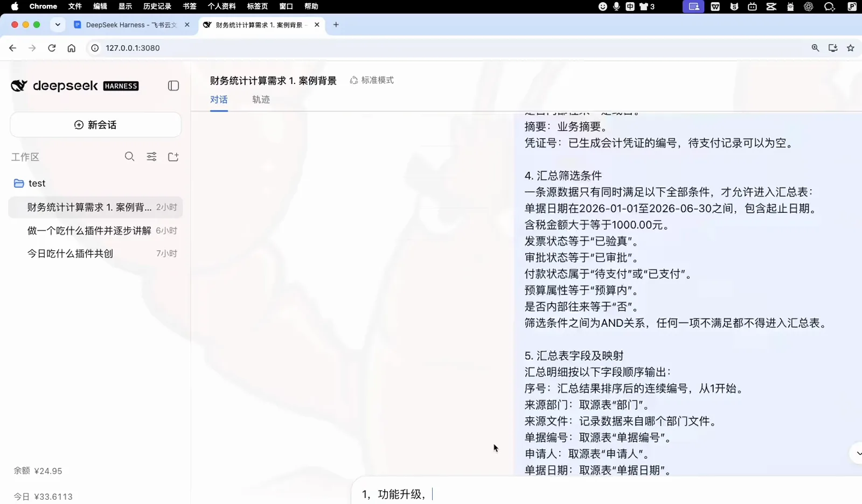Screen dimensions: 862x504
Task: Select conversation 财务统计计算需求 in sidebar
Action: tap(95, 207)
